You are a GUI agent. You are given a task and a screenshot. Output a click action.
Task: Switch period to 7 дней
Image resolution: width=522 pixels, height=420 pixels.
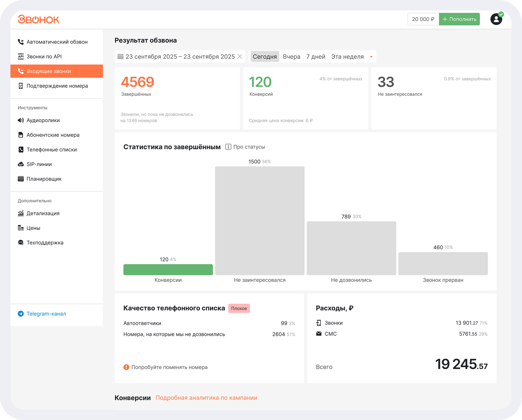[x=316, y=57]
